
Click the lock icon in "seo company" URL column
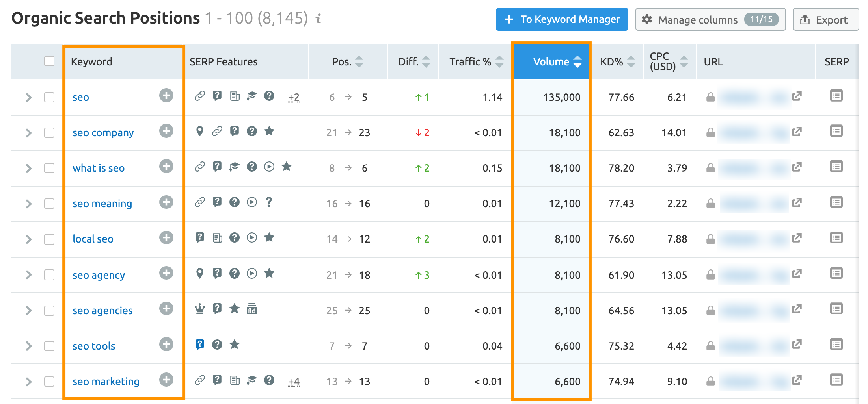click(710, 132)
